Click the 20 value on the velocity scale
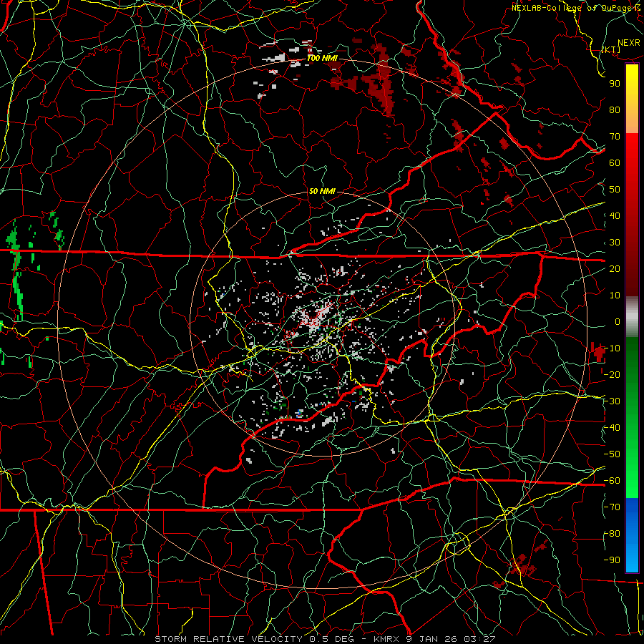 (615, 269)
